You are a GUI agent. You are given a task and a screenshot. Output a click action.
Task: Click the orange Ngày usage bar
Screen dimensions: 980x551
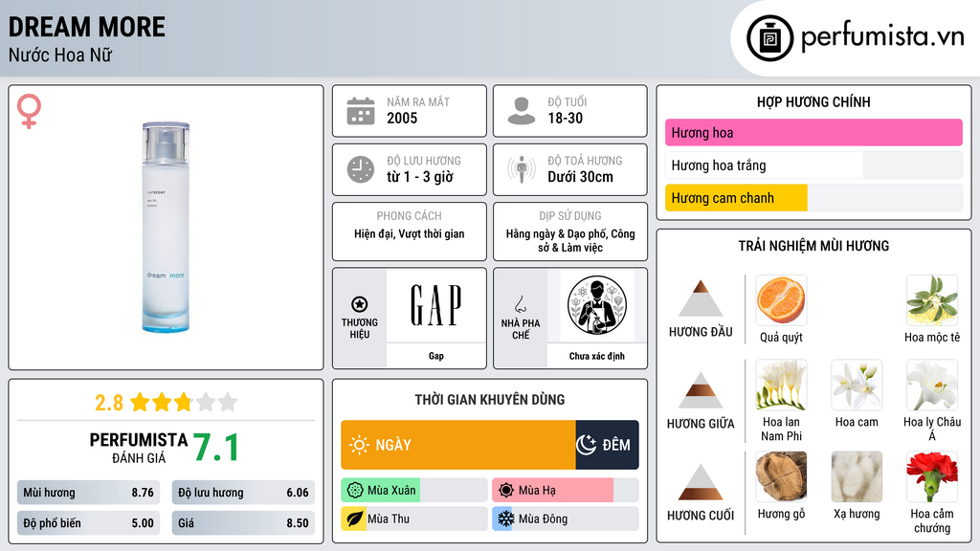(458, 445)
